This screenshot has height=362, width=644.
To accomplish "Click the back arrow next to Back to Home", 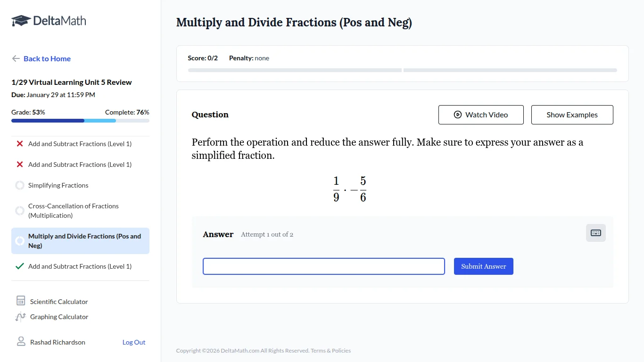I will (x=16, y=58).
